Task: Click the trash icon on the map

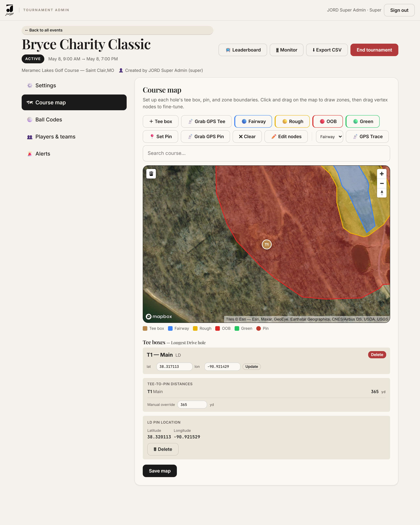Action: tap(151, 174)
